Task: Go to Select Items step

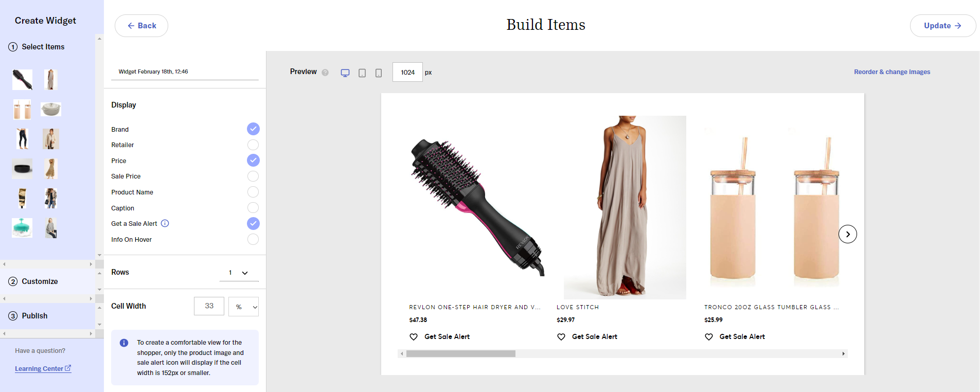Action: [x=43, y=47]
